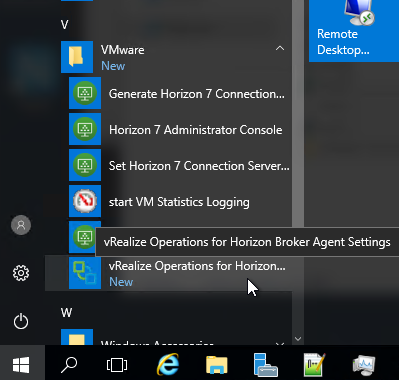Expand the Windows Accessories folder chevron
The image size is (399, 380).
point(280,343)
